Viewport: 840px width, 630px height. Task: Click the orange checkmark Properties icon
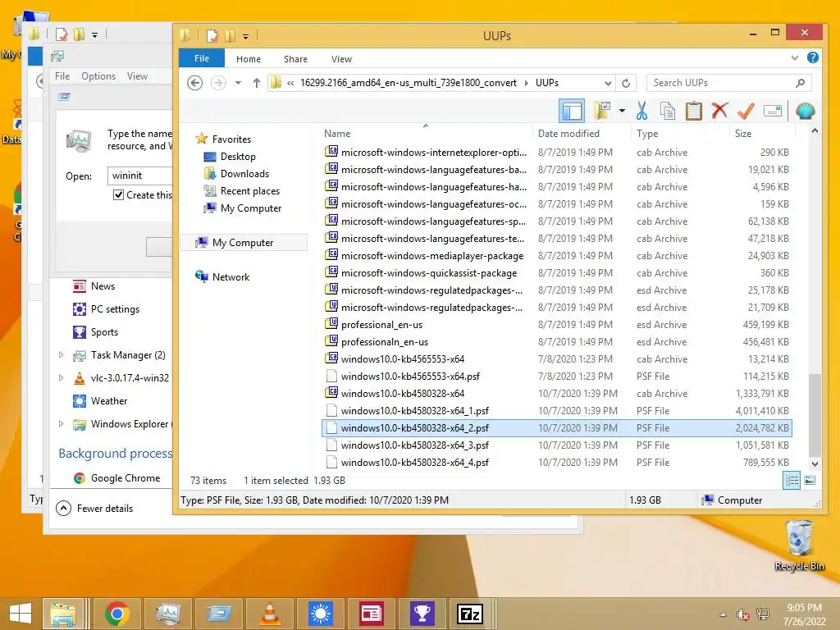(746, 111)
